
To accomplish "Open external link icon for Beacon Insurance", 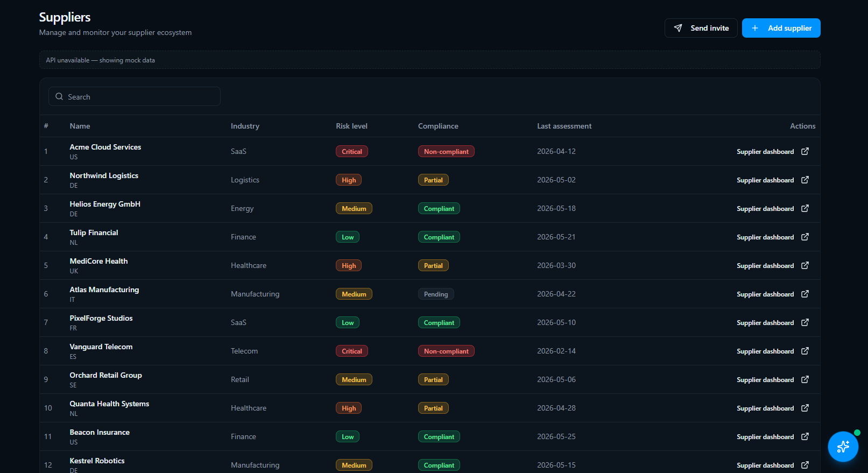I will point(805,436).
